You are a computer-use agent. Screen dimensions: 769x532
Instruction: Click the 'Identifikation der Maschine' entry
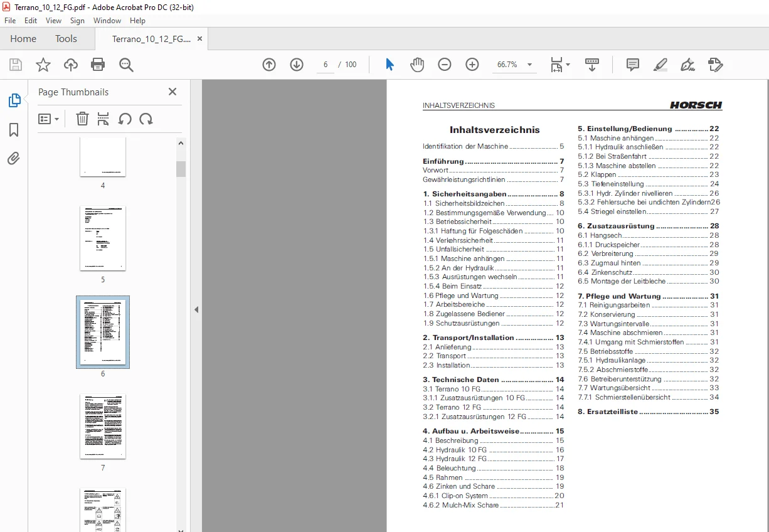coord(494,146)
